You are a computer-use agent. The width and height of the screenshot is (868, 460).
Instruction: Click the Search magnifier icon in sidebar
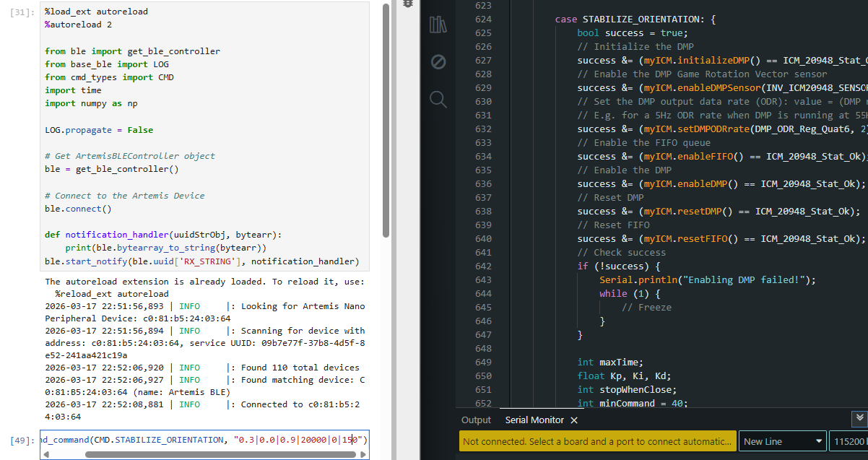tap(438, 99)
